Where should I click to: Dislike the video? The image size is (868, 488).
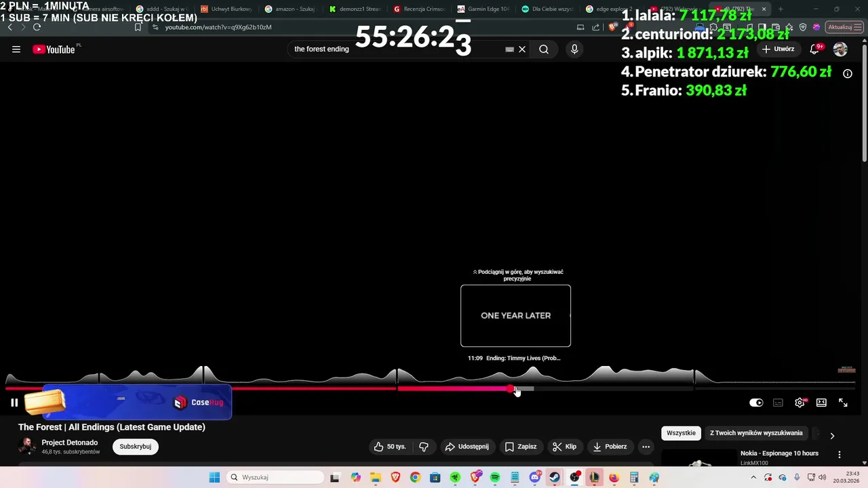click(424, 447)
